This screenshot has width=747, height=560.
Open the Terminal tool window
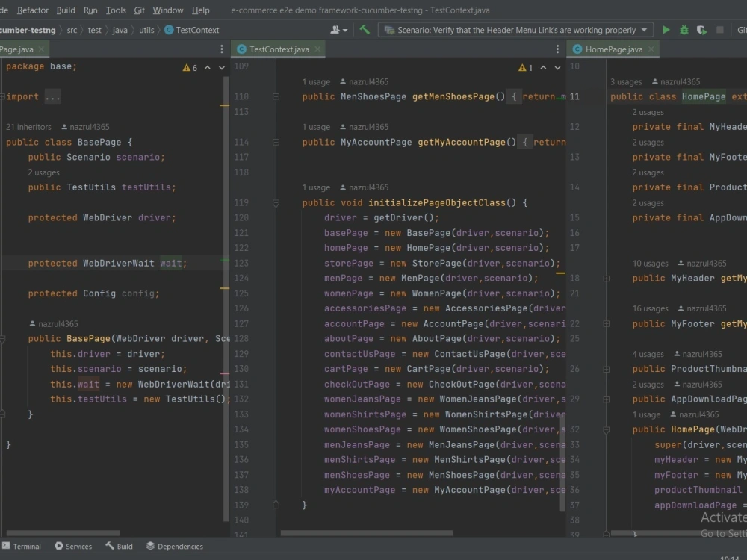coord(23,546)
